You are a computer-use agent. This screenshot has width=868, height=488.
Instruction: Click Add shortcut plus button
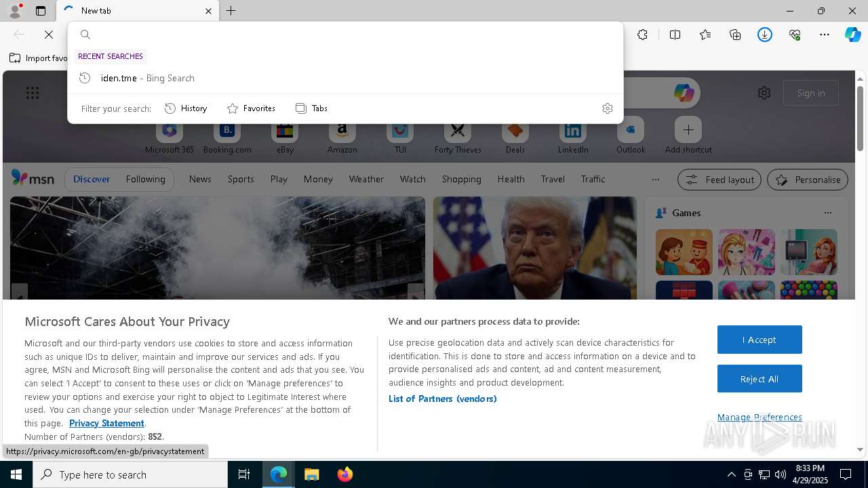688,129
